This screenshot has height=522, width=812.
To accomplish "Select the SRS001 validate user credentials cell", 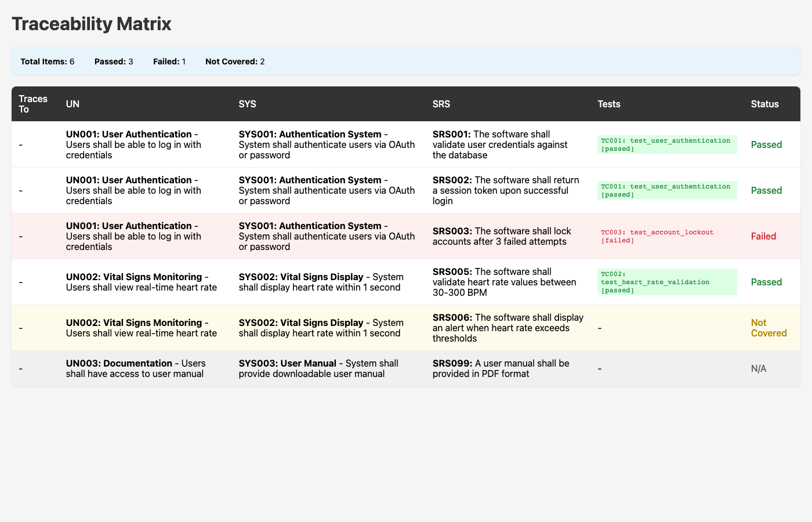I will 508,144.
